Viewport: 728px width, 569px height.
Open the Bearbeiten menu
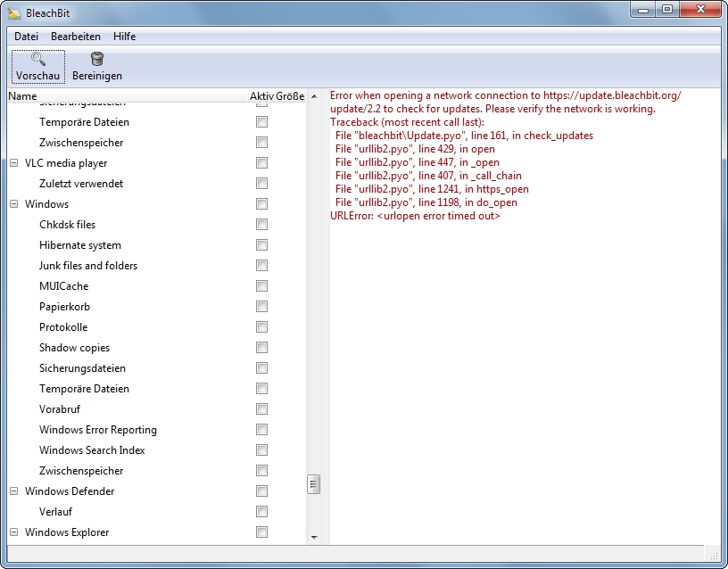(x=76, y=37)
